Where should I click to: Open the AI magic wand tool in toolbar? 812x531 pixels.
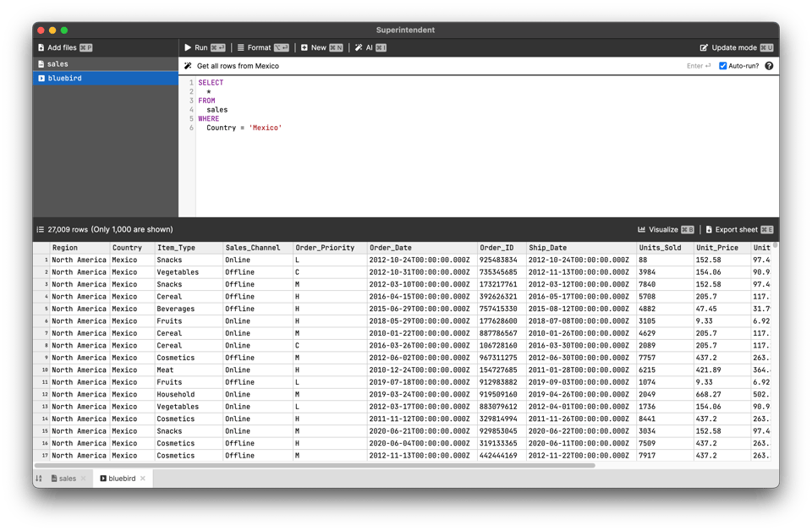[x=359, y=48]
